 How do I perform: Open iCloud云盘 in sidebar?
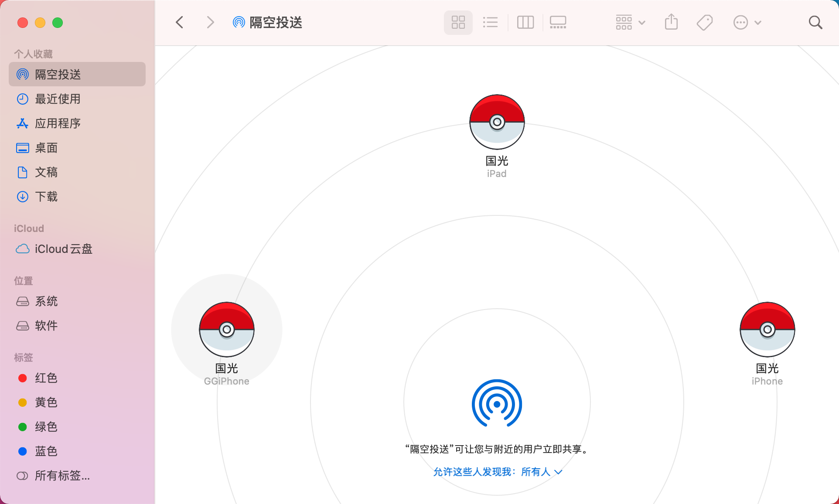coord(63,249)
